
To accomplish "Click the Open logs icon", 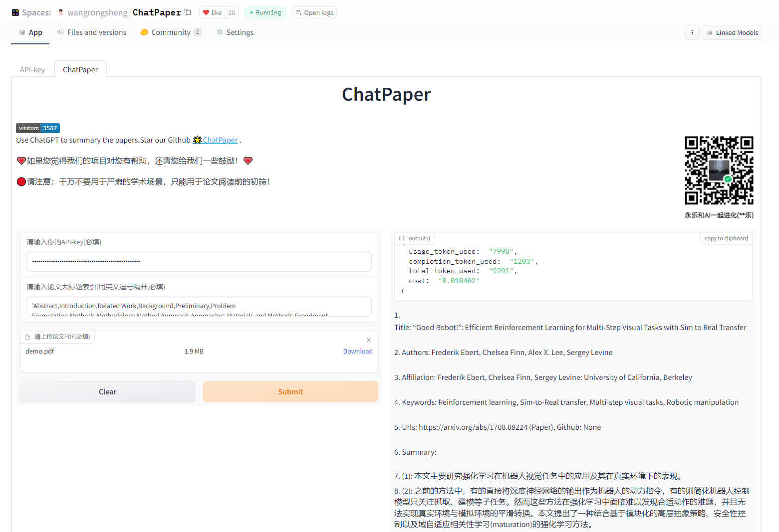I will 298,12.
